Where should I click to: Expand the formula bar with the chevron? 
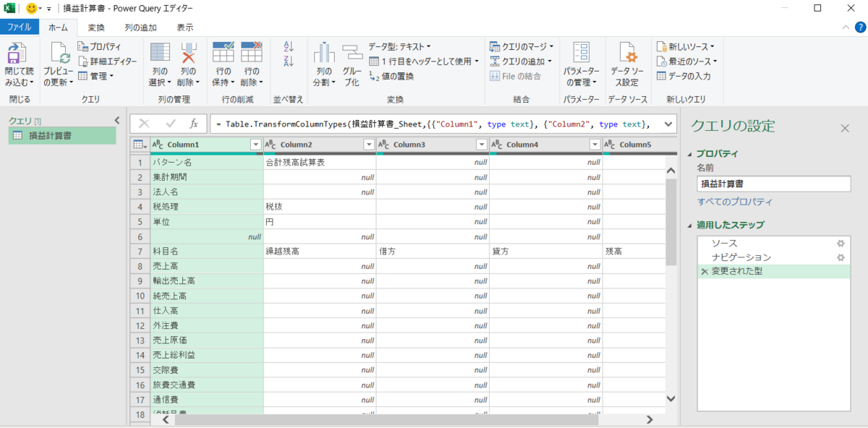[668, 124]
